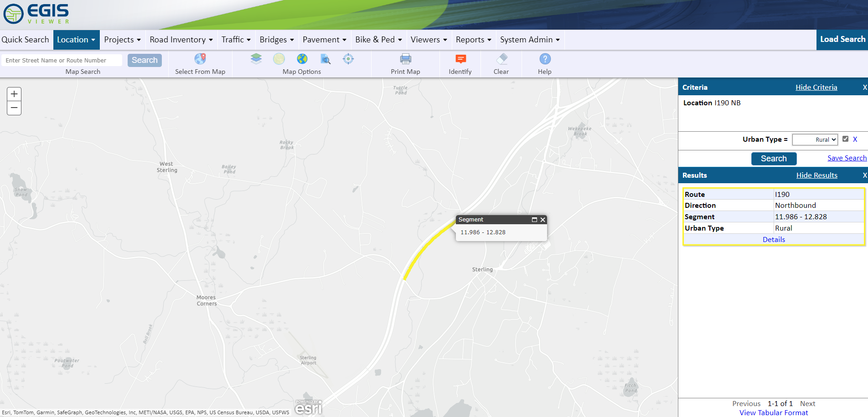Select the basemap circle icon in Map Options
The image size is (868, 417).
tap(279, 59)
